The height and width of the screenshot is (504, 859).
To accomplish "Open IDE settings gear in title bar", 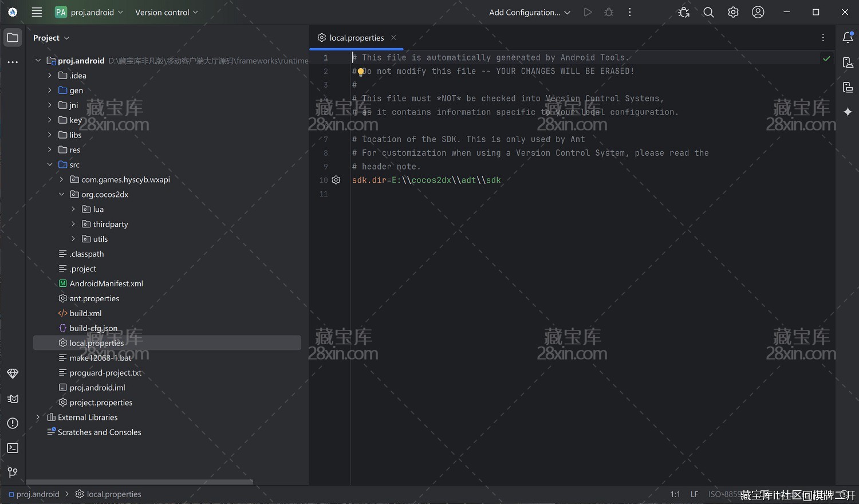I will point(733,12).
